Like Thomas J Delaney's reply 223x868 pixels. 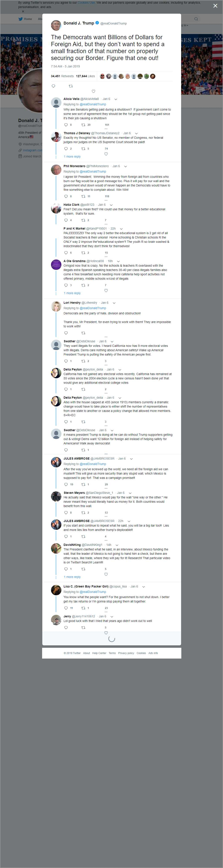(x=106, y=154)
